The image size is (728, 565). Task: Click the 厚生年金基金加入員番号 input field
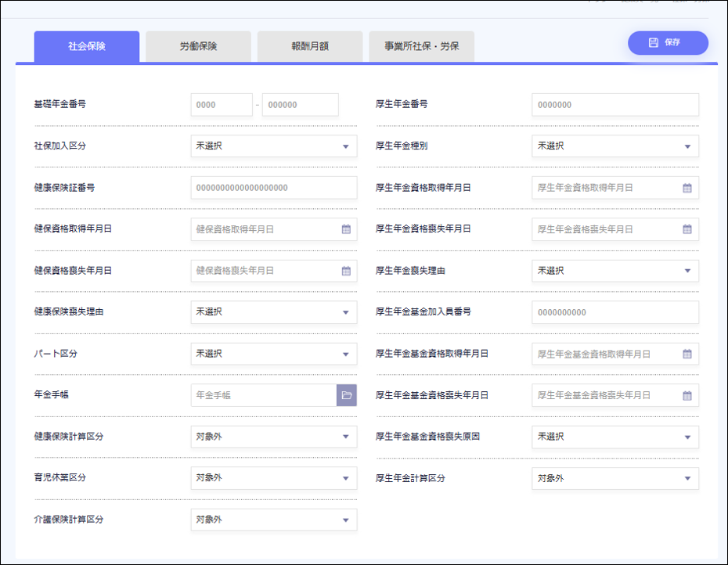click(614, 312)
